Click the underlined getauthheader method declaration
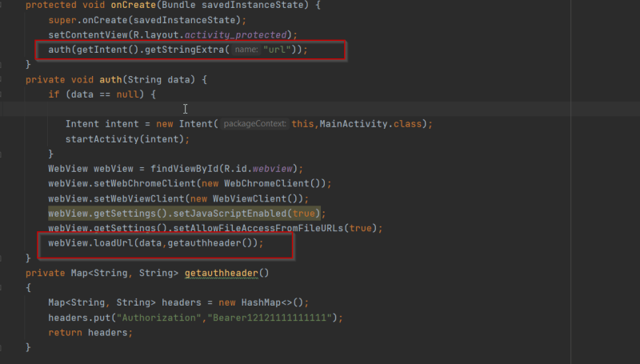 [x=222, y=273]
